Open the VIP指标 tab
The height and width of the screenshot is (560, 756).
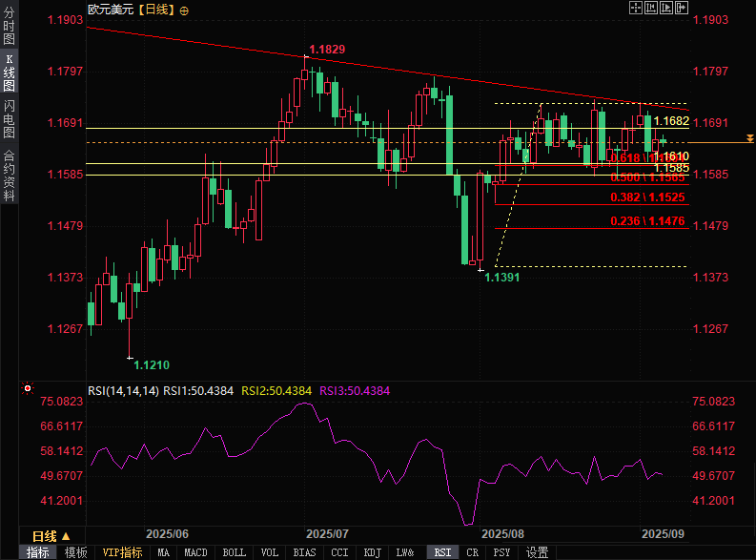click(122, 552)
